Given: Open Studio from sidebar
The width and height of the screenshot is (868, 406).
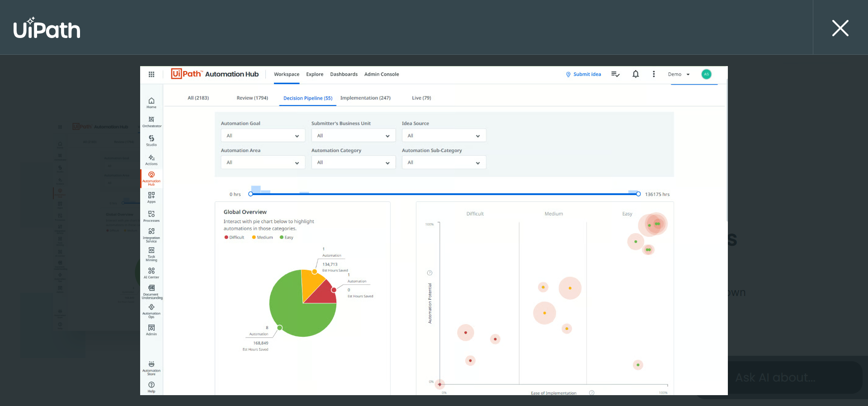Looking at the screenshot, I should click(x=151, y=140).
